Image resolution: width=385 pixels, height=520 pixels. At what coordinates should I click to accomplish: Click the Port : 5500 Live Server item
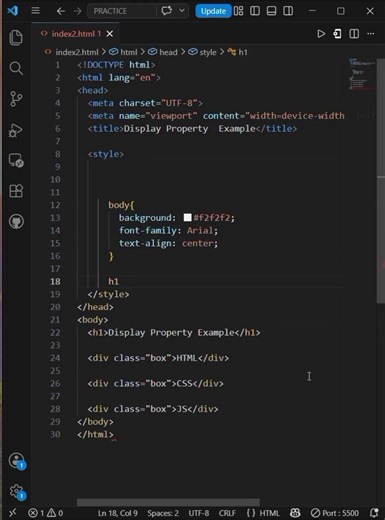point(335,513)
